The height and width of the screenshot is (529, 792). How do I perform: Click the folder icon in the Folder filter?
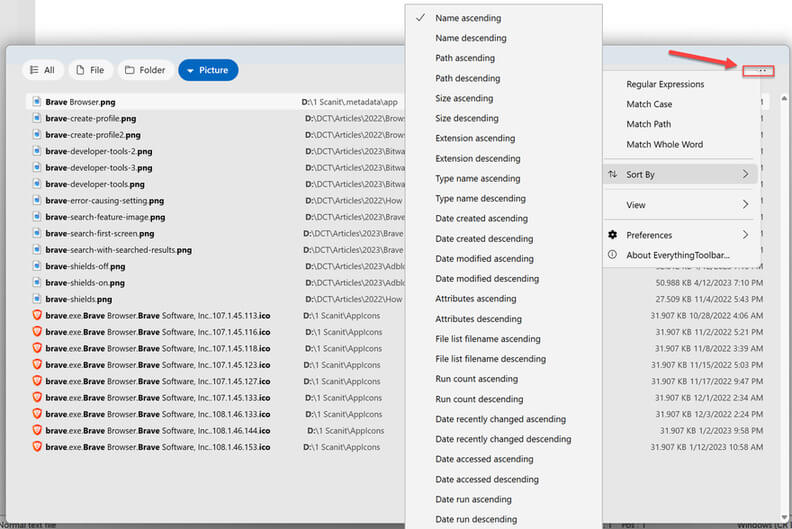point(130,70)
